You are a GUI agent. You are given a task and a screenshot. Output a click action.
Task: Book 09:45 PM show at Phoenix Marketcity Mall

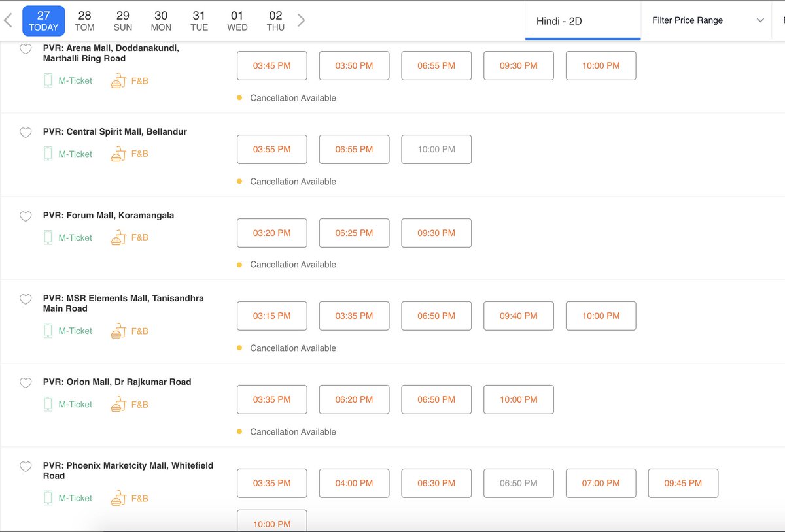click(683, 483)
